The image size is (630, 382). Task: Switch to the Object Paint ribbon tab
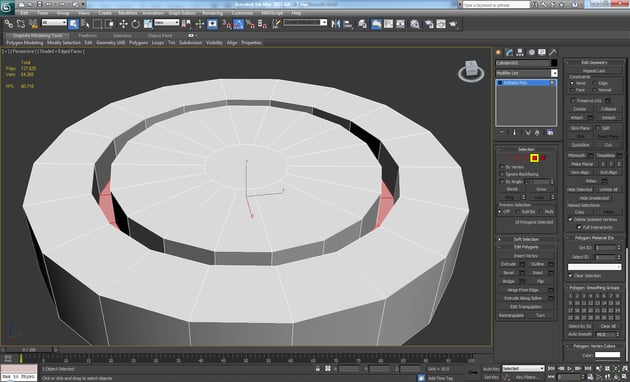coord(160,35)
